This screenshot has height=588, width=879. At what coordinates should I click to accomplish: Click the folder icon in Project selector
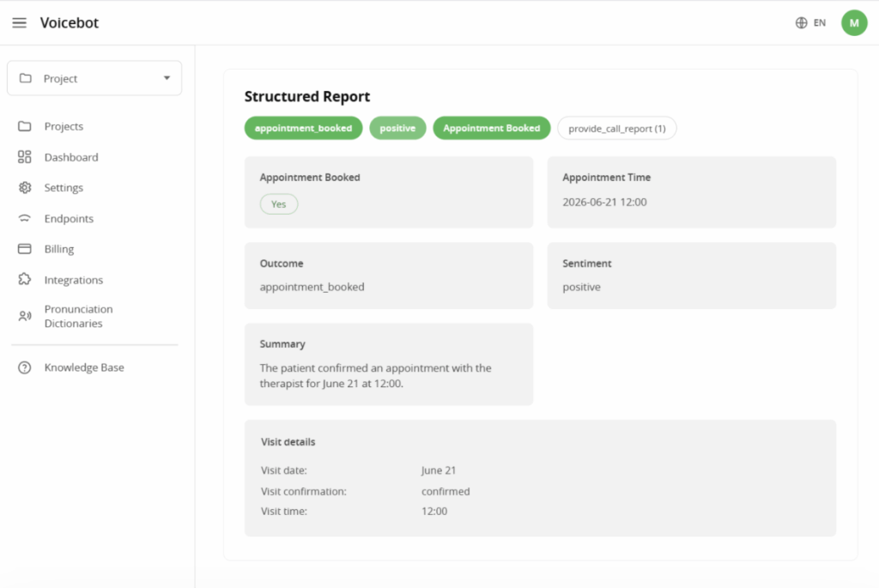[25, 78]
